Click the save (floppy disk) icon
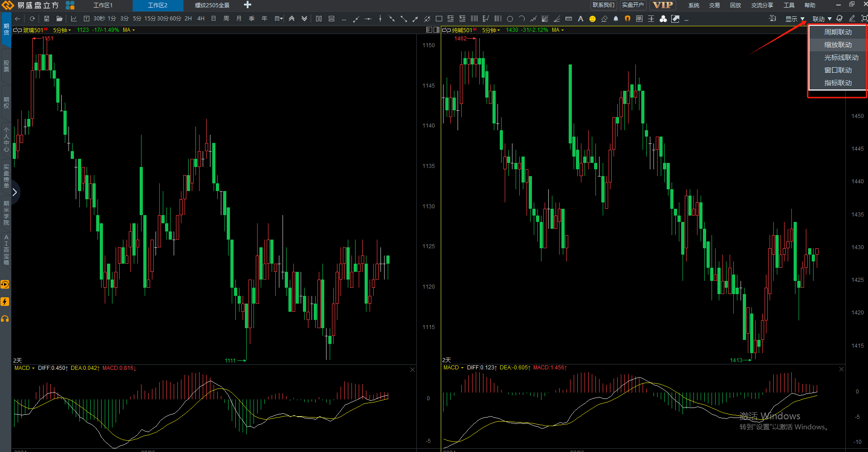The width and height of the screenshot is (868, 452). point(47,19)
